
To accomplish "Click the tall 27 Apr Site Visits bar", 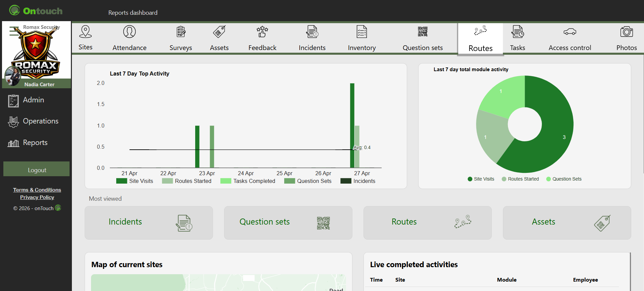I will [352, 126].
